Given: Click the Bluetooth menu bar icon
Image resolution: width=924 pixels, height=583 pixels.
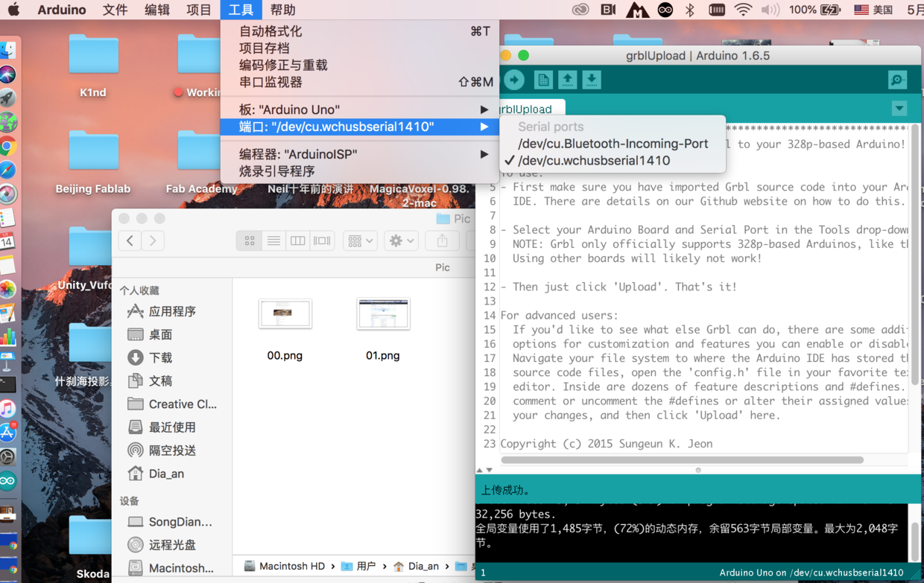Looking at the screenshot, I should coord(690,10).
